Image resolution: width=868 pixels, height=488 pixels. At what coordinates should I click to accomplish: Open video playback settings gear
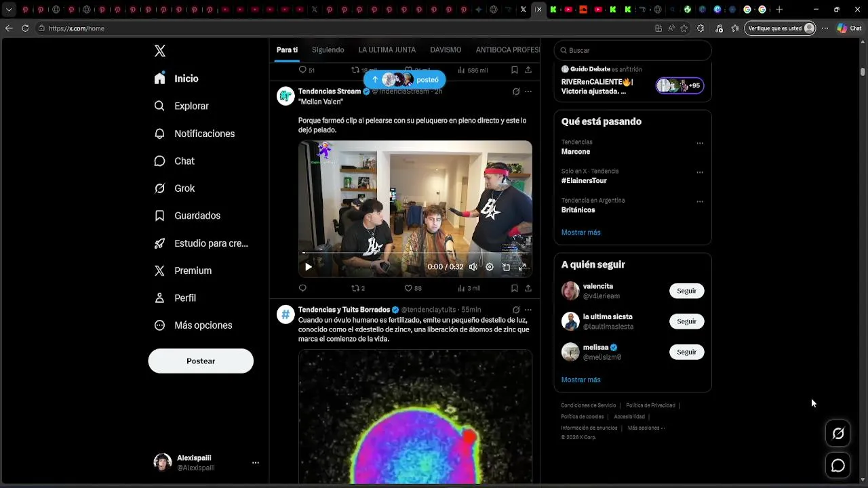[x=490, y=267]
